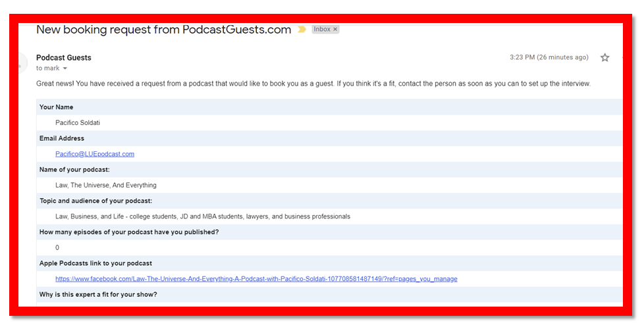Click podcast title 'Law, The Universe, And Everything'
The image size is (644, 329).
tap(106, 186)
